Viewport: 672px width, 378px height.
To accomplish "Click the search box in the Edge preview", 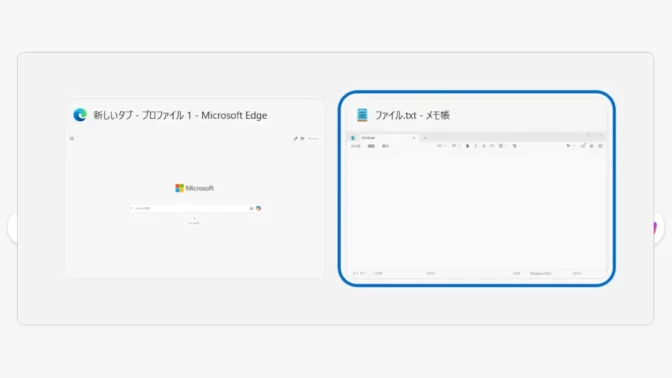I will point(195,208).
